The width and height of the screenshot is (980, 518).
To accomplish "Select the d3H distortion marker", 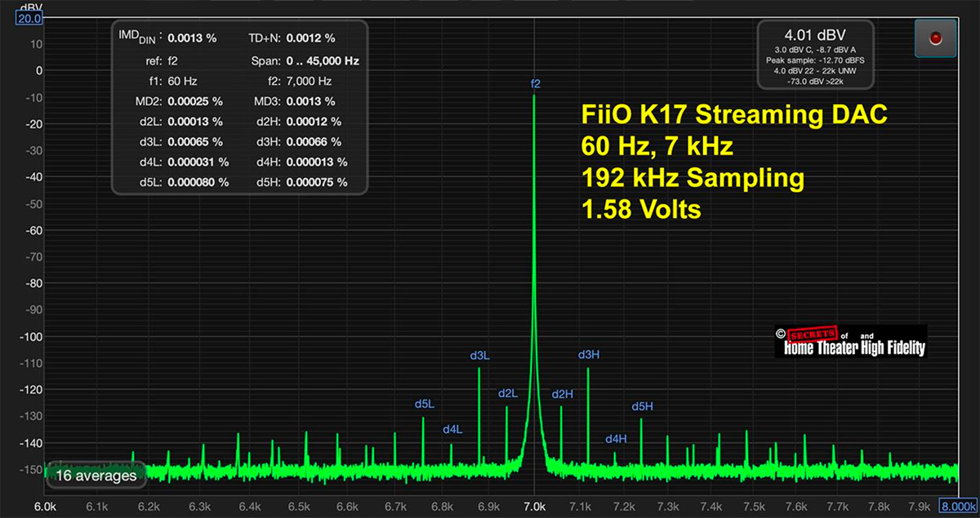I will click(x=589, y=355).
